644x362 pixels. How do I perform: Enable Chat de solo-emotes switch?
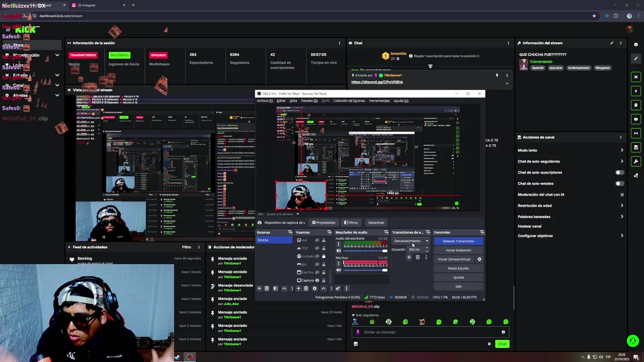[x=619, y=184]
